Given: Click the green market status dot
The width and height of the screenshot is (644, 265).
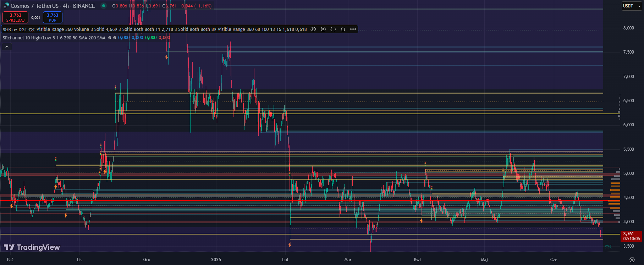Looking at the screenshot, I should point(103,6).
